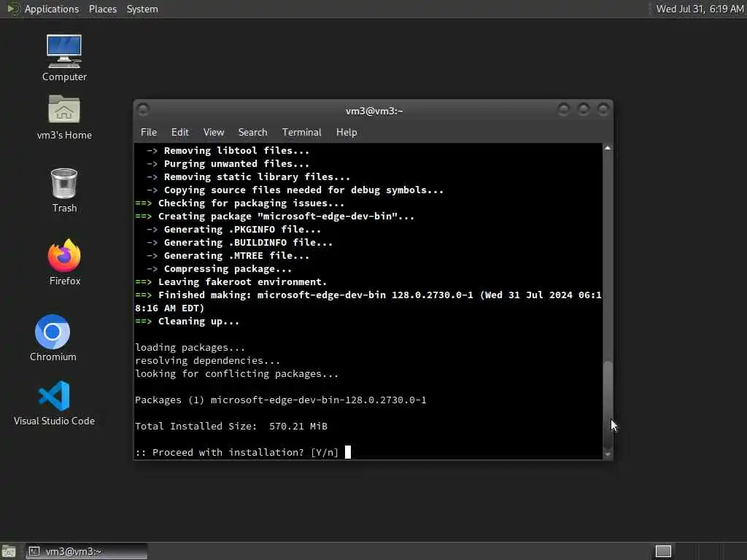This screenshot has width=747, height=560.
Task: Click the Applications menu logo icon
Action: tap(13, 9)
